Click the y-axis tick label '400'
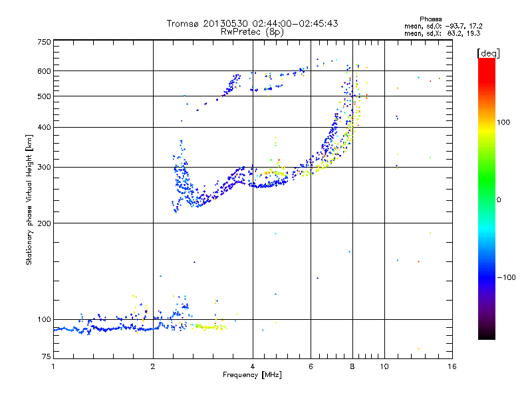The width and height of the screenshot is (532, 399). coord(44,128)
